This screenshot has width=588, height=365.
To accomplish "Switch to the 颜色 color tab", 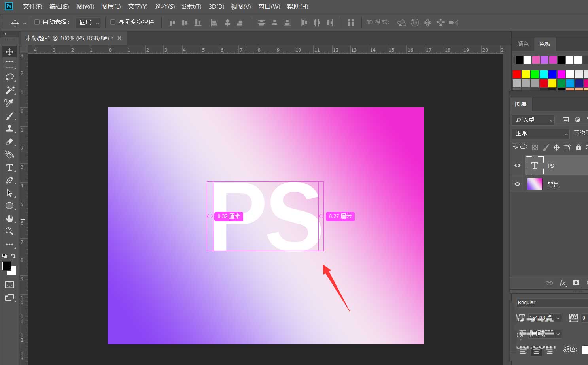I will pos(523,44).
